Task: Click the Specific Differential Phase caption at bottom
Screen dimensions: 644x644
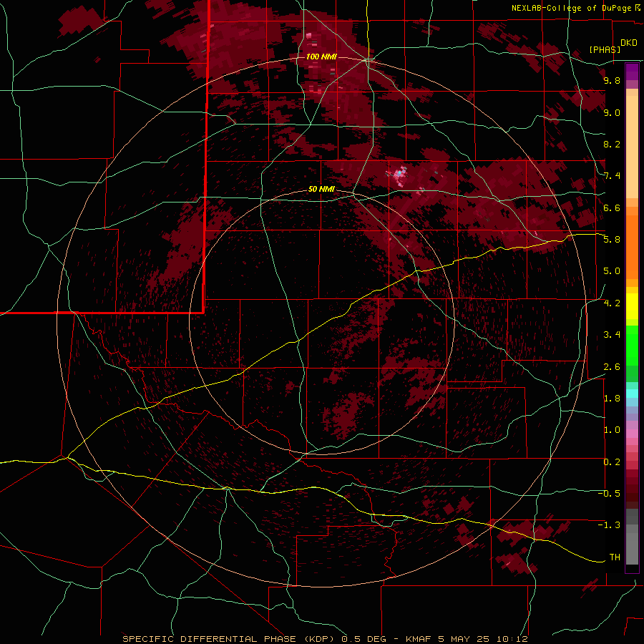Action: (325, 639)
